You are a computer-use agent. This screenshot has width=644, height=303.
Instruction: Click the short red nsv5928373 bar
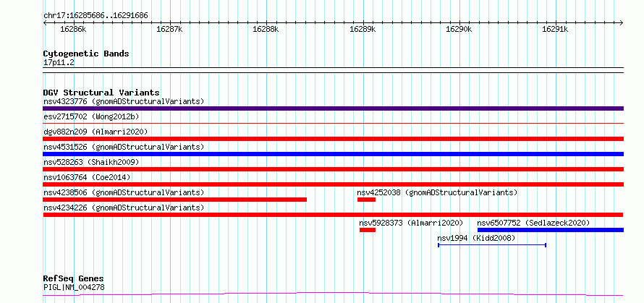pyautogui.click(x=368, y=230)
